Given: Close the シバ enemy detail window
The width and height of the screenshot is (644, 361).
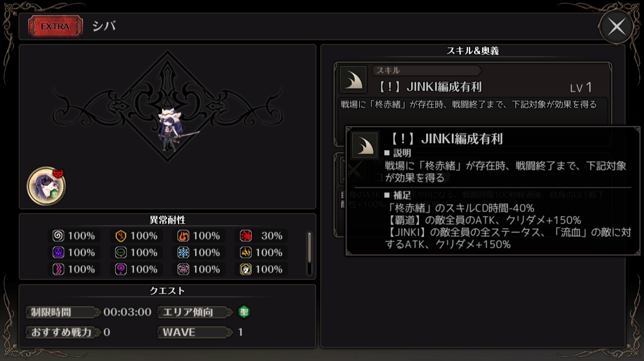Looking at the screenshot, I should [x=616, y=26].
